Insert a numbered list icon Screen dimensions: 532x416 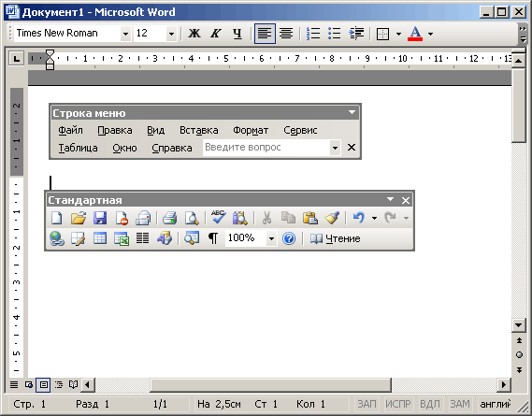pos(313,34)
